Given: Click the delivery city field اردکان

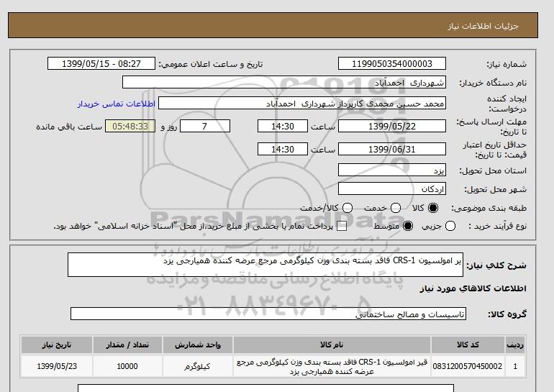Looking at the screenshot, I should coord(392,188).
